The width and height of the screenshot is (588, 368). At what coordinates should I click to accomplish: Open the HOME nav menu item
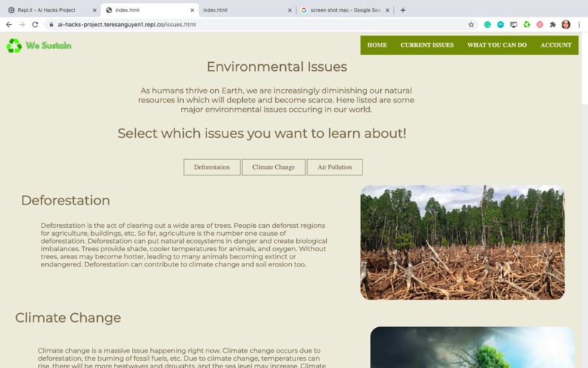377,45
